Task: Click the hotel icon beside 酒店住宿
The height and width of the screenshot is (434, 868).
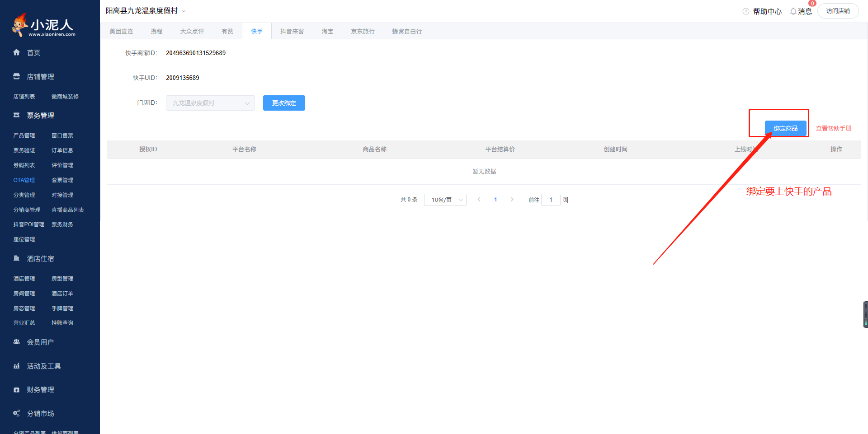Action: (17, 258)
